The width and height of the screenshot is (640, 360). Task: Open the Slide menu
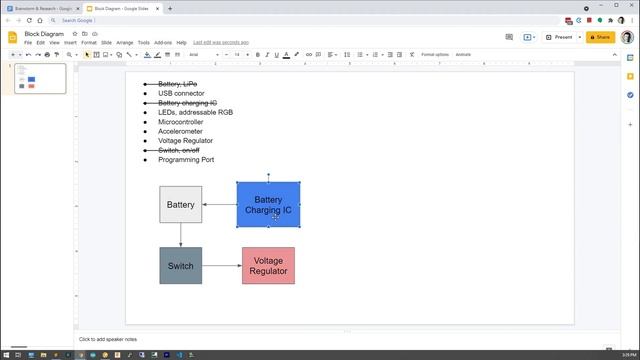pyautogui.click(x=106, y=42)
